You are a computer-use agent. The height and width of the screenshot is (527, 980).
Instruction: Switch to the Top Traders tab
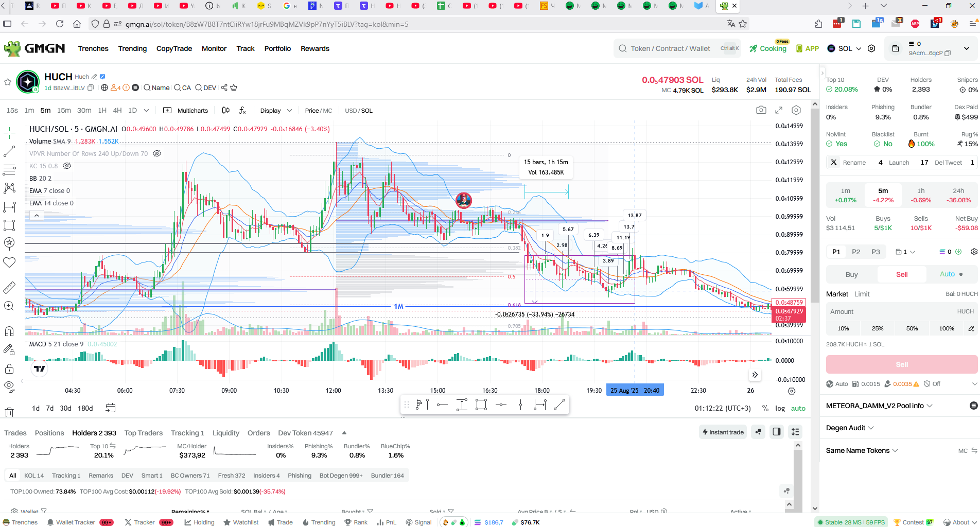143,433
